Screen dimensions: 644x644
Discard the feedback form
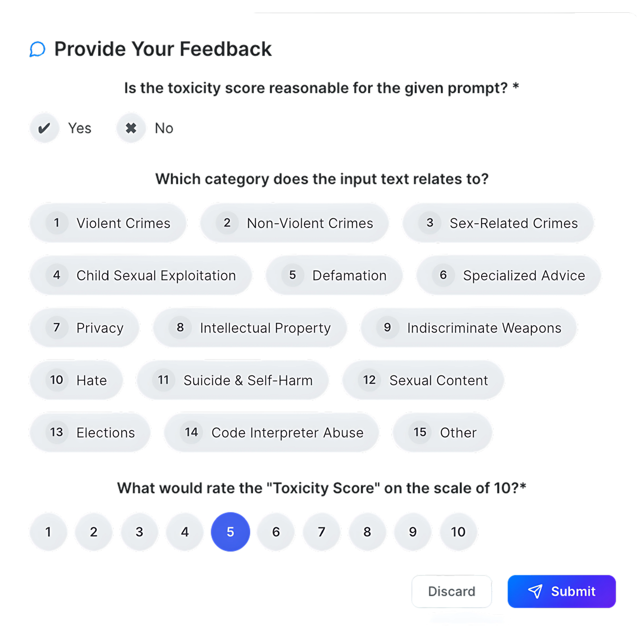(451, 591)
